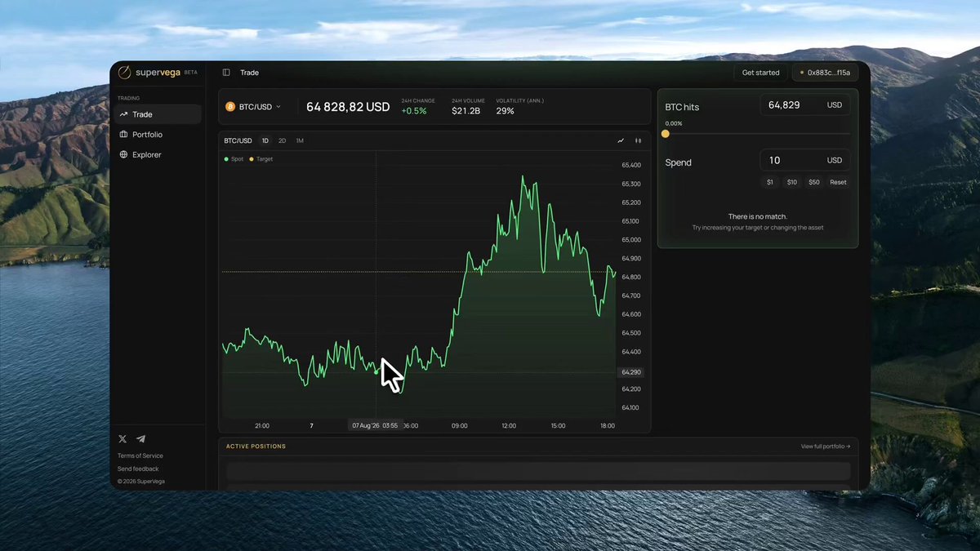Expand the BTC/USD pair dropdown

(253, 107)
